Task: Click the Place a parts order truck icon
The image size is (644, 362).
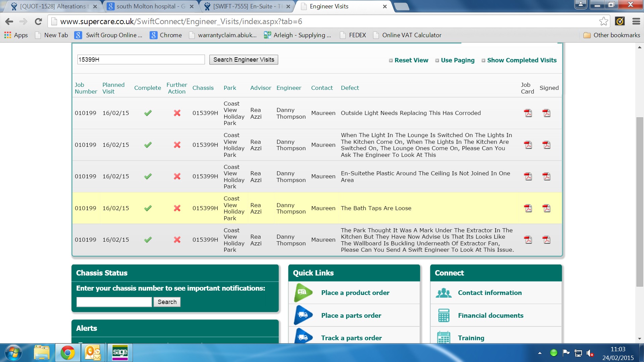Action: click(303, 315)
